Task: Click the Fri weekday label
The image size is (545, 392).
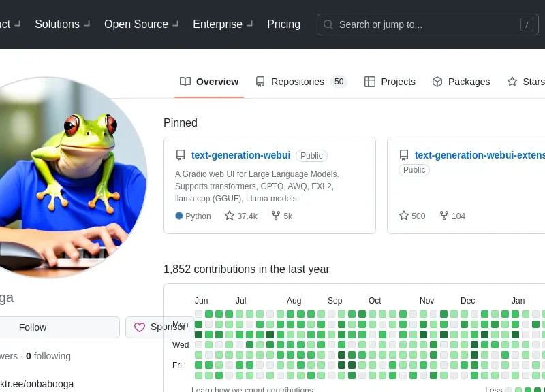Action: coord(177,365)
